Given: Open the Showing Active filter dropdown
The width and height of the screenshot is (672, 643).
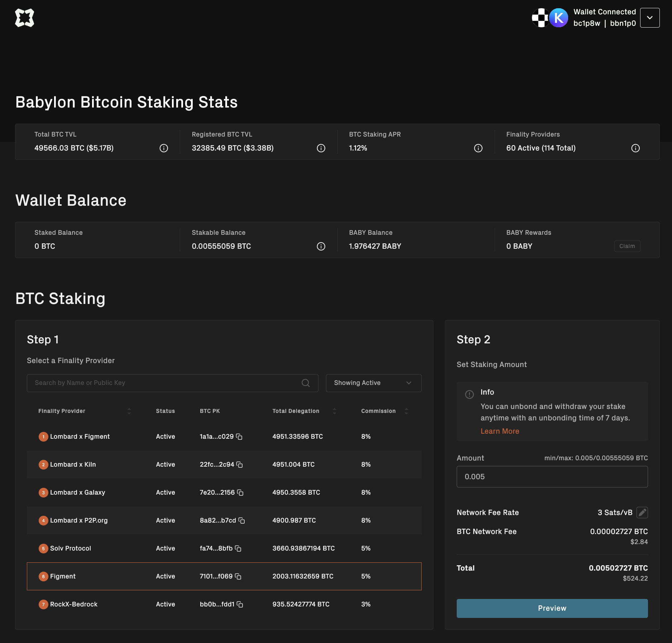Looking at the screenshot, I should (373, 383).
